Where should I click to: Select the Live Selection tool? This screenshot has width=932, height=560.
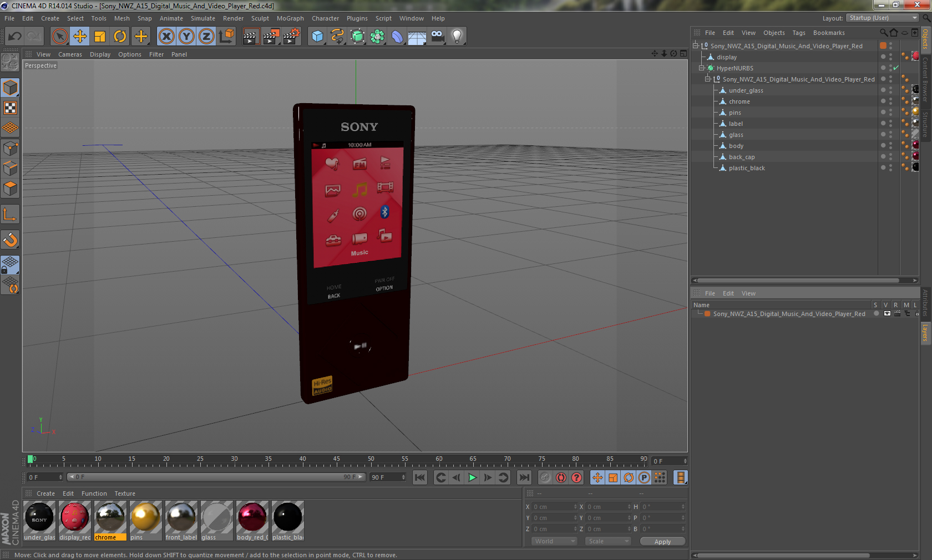[x=59, y=37]
